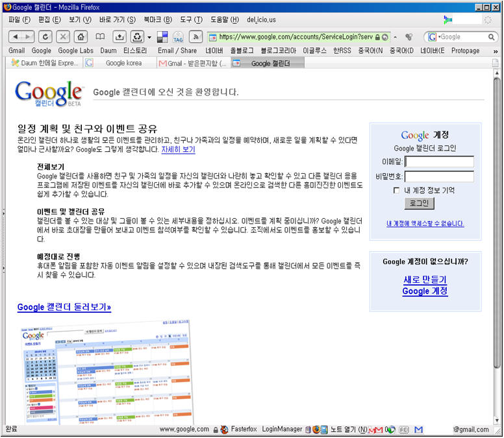Switch to the Google korea tab
This screenshot has width=504, height=438.
coord(120,63)
